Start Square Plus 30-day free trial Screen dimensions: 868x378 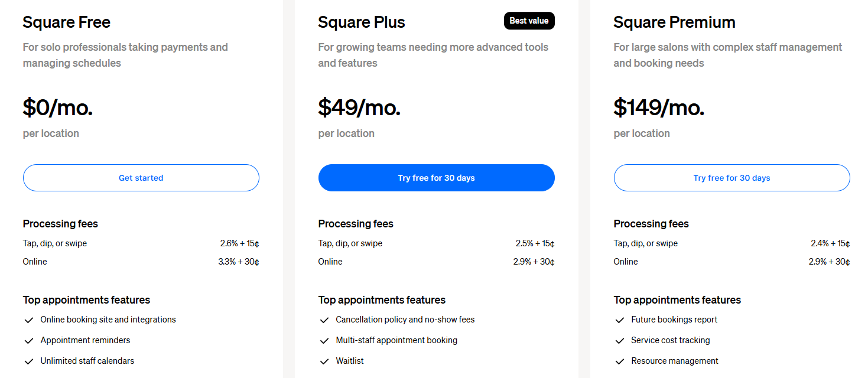436,178
